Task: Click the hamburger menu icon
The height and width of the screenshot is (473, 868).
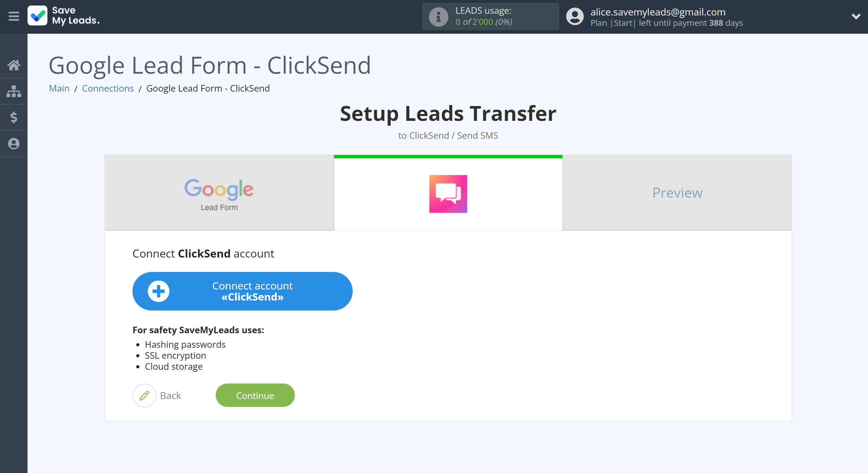Action: click(13, 16)
